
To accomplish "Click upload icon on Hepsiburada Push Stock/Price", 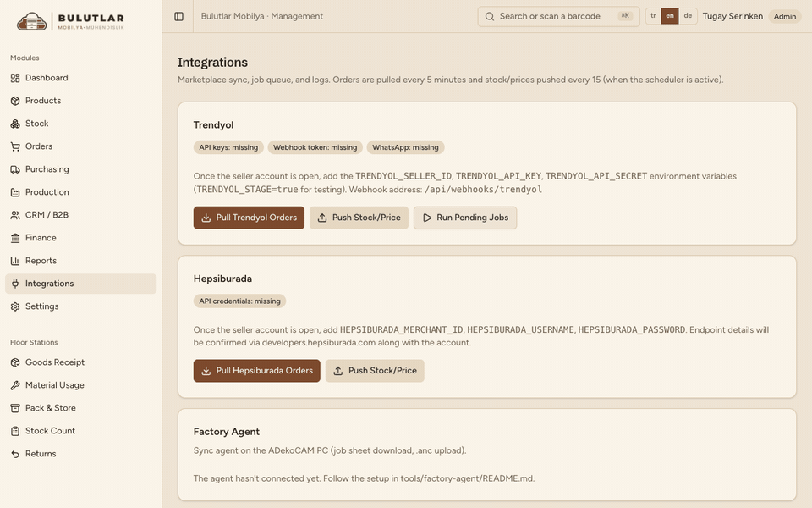I will coord(338,371).
